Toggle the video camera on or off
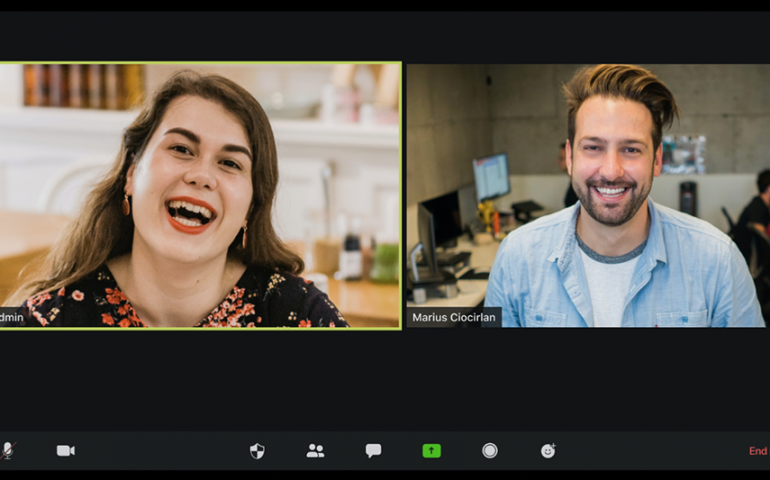Screen dimensions: 770x480 (66, 451)
